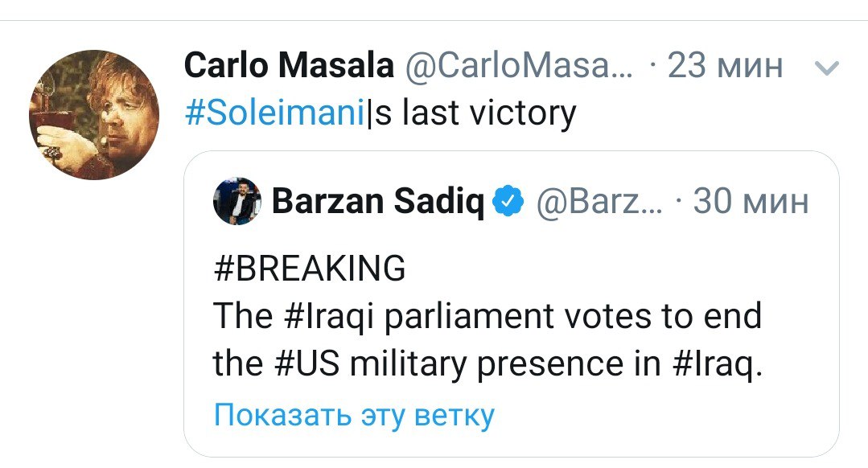Viewport: 868px width, 468px height.
Task: Click the "s last victory" tweet text
Action: pos(477,113)
